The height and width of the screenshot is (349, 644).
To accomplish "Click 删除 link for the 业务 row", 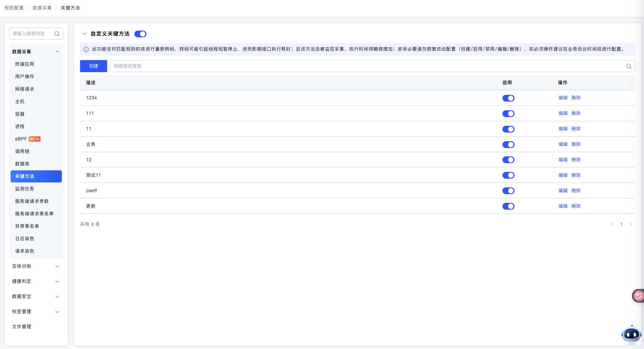I will click(576, 144).
